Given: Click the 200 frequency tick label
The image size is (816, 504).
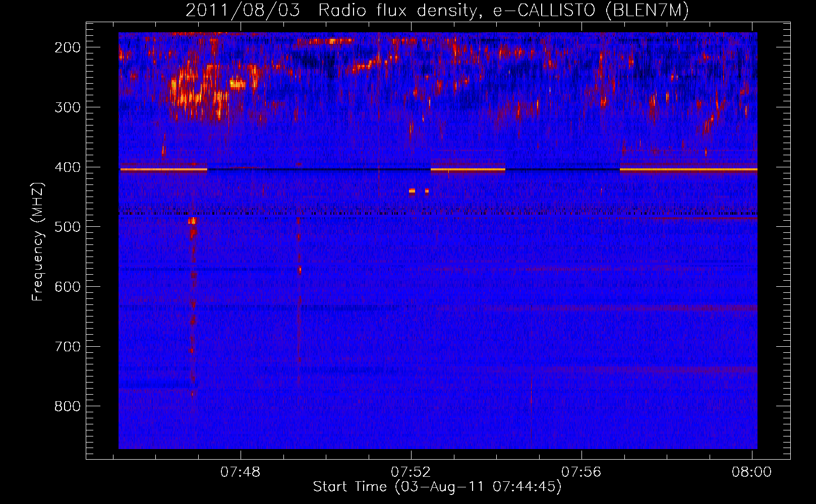Looking at the screenshot, I should [x=68, y=47].
